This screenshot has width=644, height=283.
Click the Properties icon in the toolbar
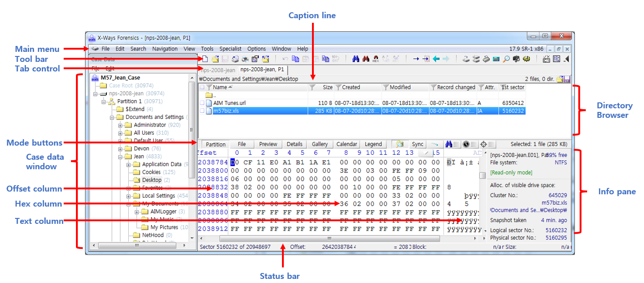click(x=255, y=59)
